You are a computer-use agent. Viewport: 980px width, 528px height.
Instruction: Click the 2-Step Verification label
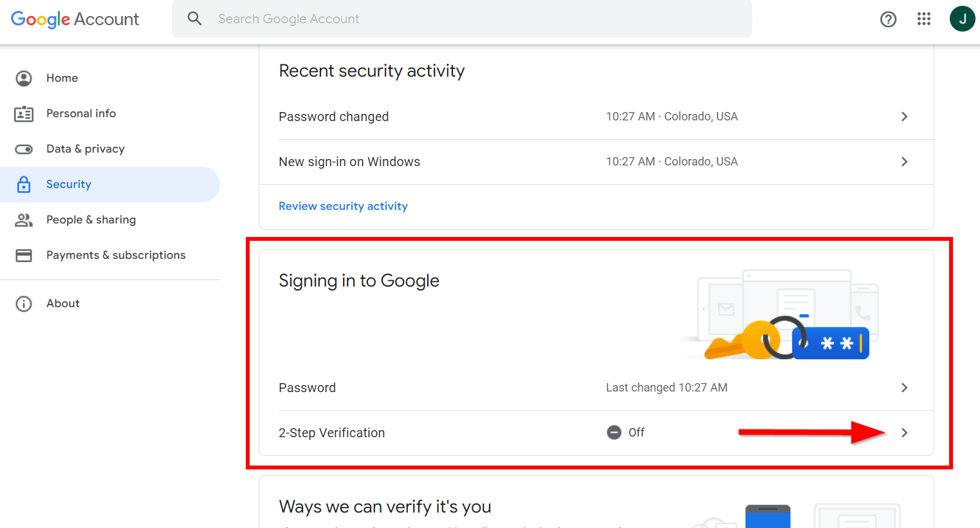tap(331, 433)
